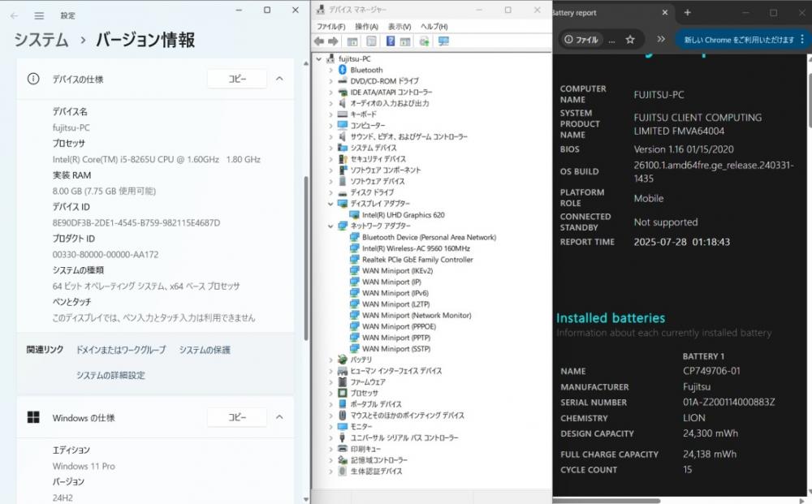Close the Battery report tab
Viewport: 812px width, 504px height.
coord(664,12)
